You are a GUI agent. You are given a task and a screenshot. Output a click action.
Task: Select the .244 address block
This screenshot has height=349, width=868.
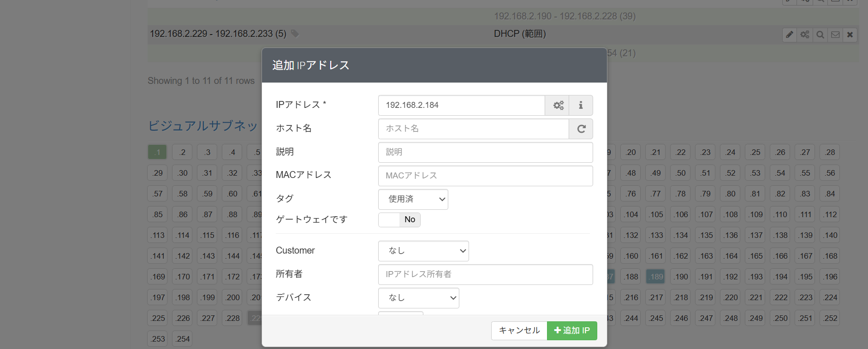coord(630,318)
